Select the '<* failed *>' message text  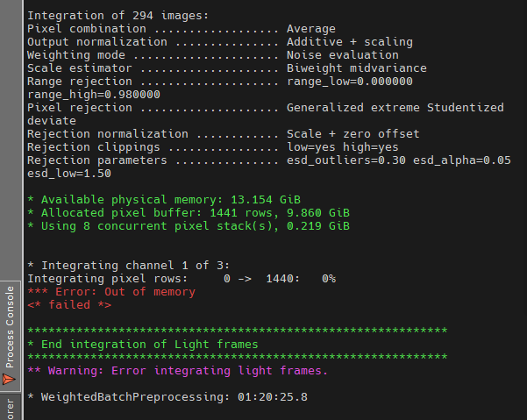pos(69,305)
